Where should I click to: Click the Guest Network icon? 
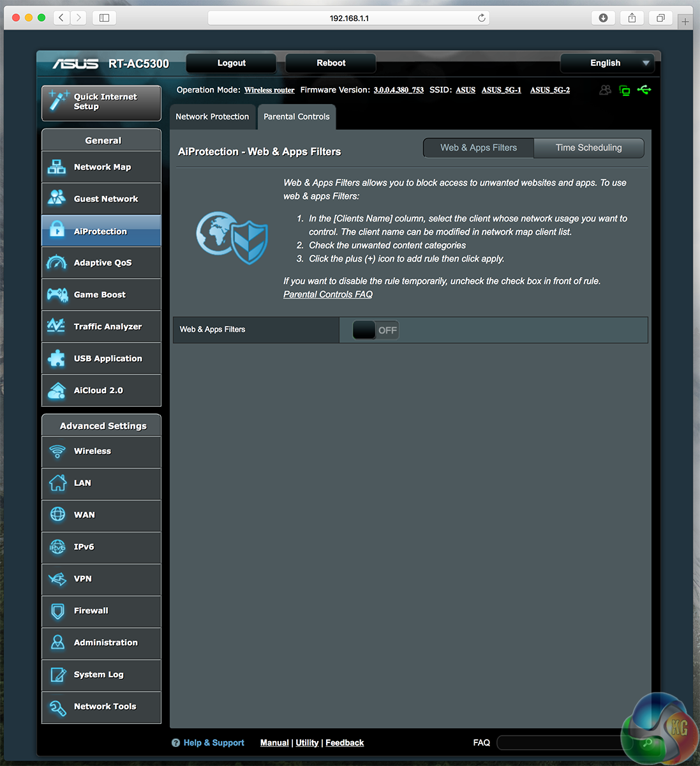tap(57, 199)
